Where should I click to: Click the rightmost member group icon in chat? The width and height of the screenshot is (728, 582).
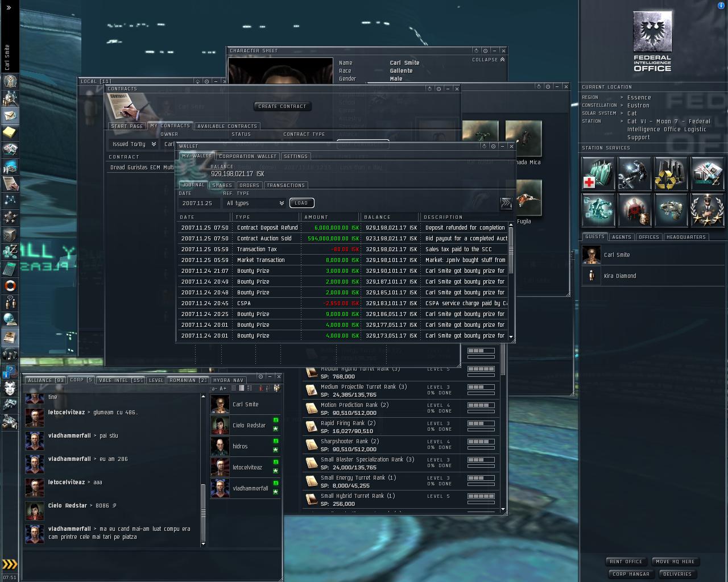pos(277,388)
